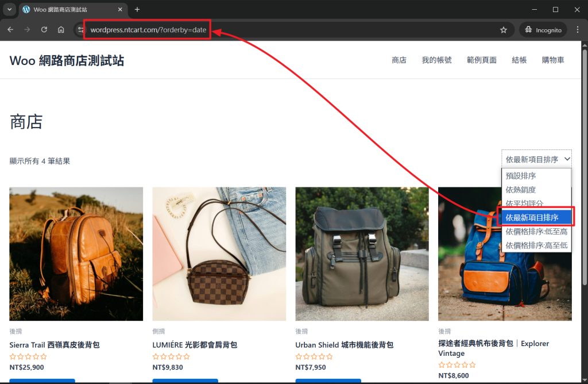The width and height of the screenshot is (588, 384).
Task: Click the 後揹 category label under Sierra Trail
Action: [x=16, y=331]
